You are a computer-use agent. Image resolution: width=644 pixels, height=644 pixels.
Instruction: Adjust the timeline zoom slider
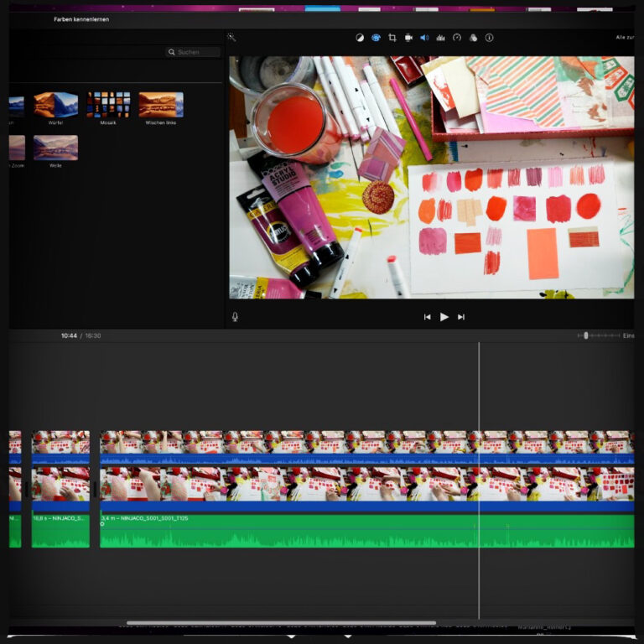(586, 335)
